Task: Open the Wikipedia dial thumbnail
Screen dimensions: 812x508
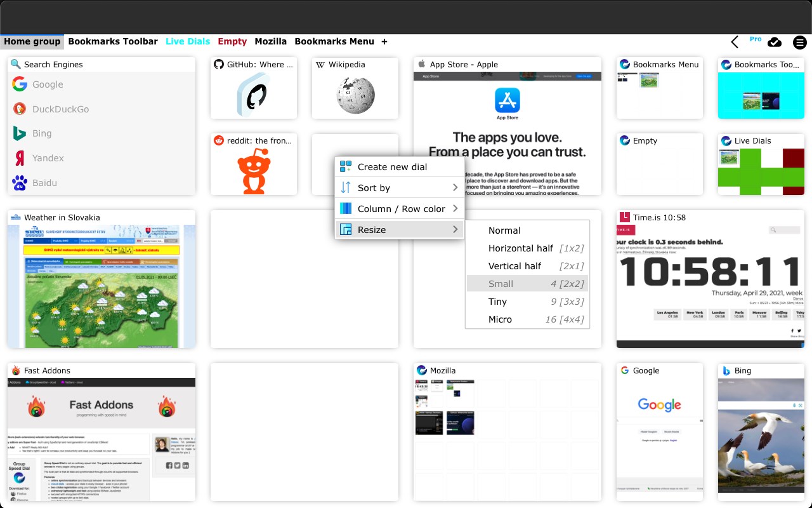Action: tap(355, 94)
